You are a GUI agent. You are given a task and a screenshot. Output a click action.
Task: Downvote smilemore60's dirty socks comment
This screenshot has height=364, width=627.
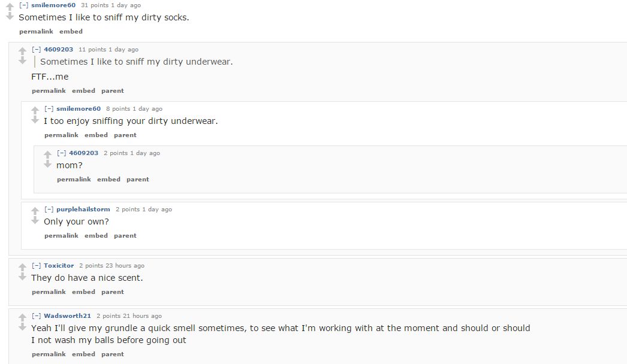coord(10,16)
